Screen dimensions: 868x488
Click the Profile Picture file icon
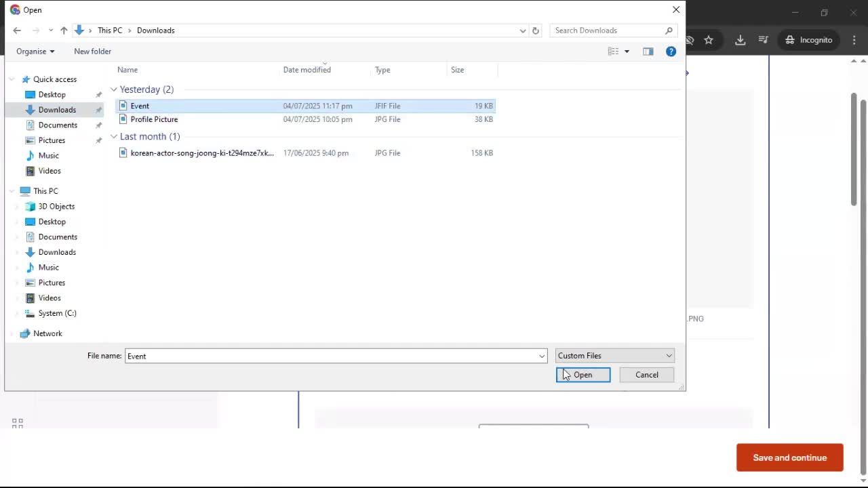pyautogui.click(x=123, y=119)
